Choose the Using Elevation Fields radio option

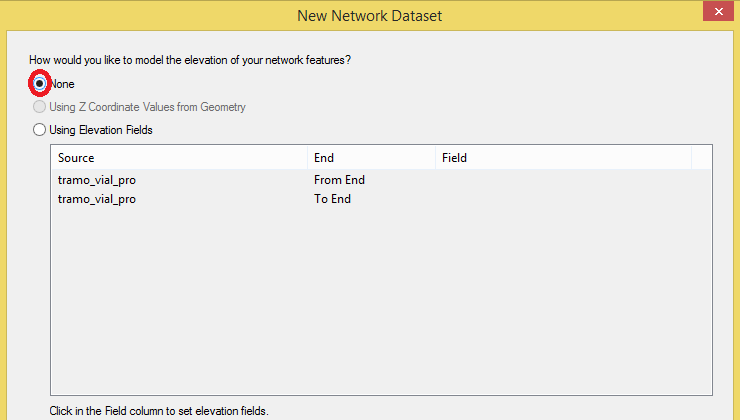(x=40, y=129)
